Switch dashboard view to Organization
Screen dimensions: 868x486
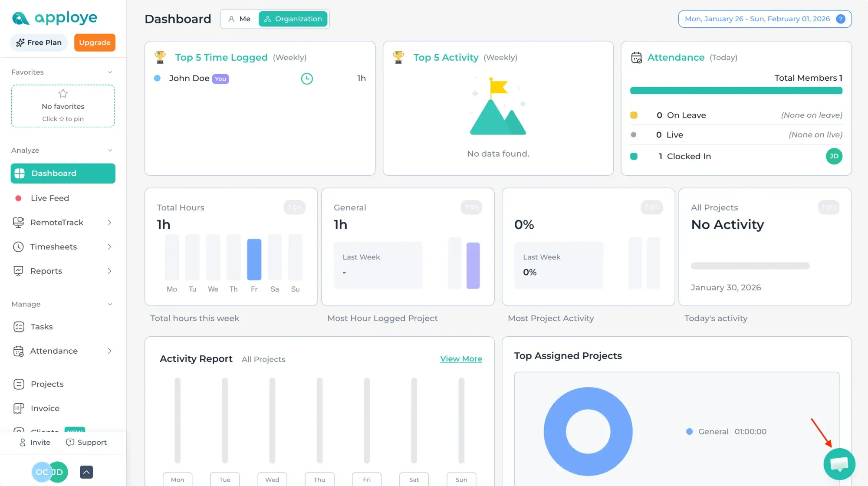[x=293, y=19]
